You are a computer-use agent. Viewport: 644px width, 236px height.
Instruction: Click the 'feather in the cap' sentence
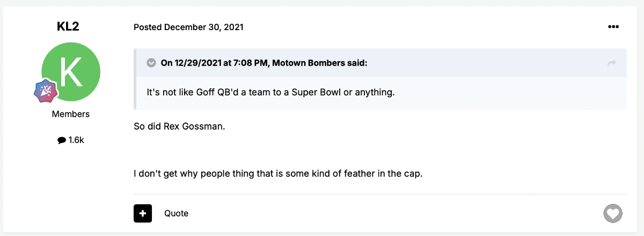point(279,175)
